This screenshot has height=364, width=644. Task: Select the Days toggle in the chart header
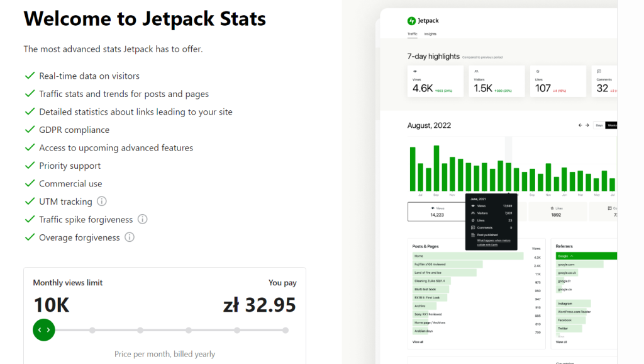tap(599, 125)
